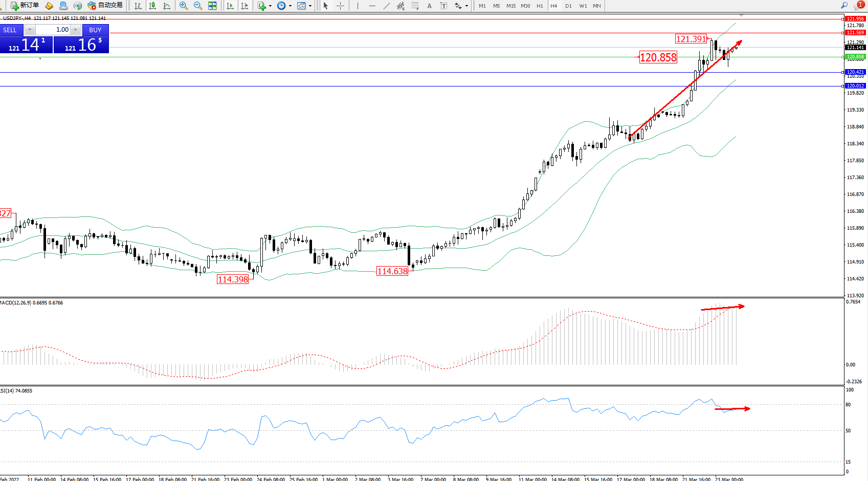Enable the crosshair cursor tool

(x=340, y=6)
